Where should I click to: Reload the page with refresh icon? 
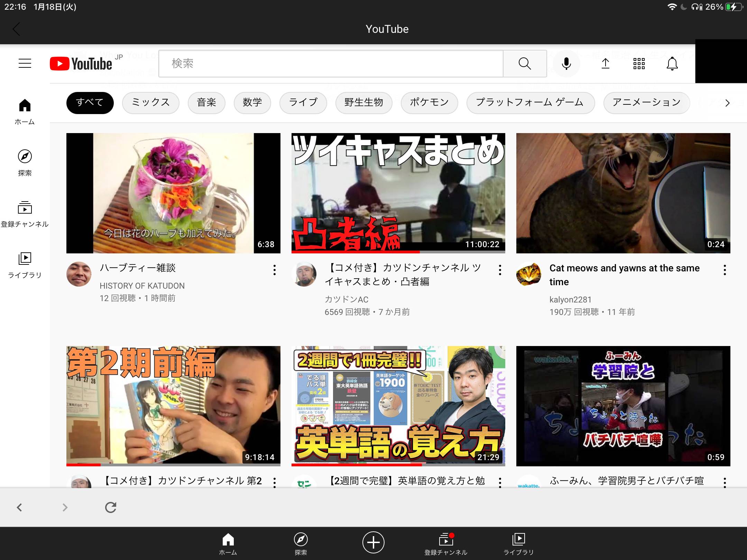[111, 507]
